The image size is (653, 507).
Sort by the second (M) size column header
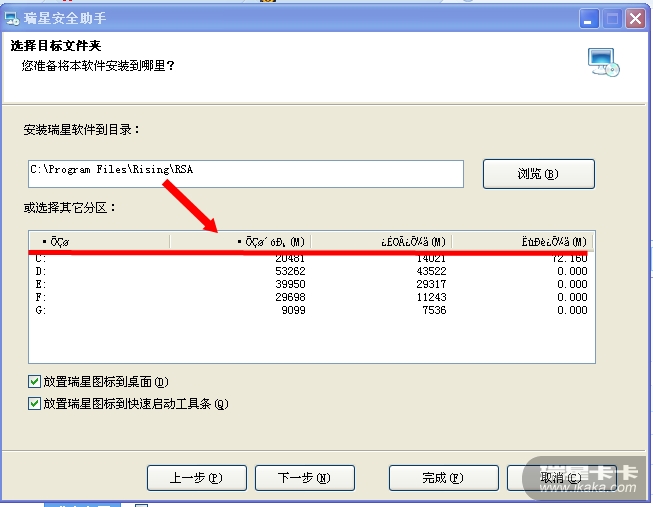tap(240, 242)
